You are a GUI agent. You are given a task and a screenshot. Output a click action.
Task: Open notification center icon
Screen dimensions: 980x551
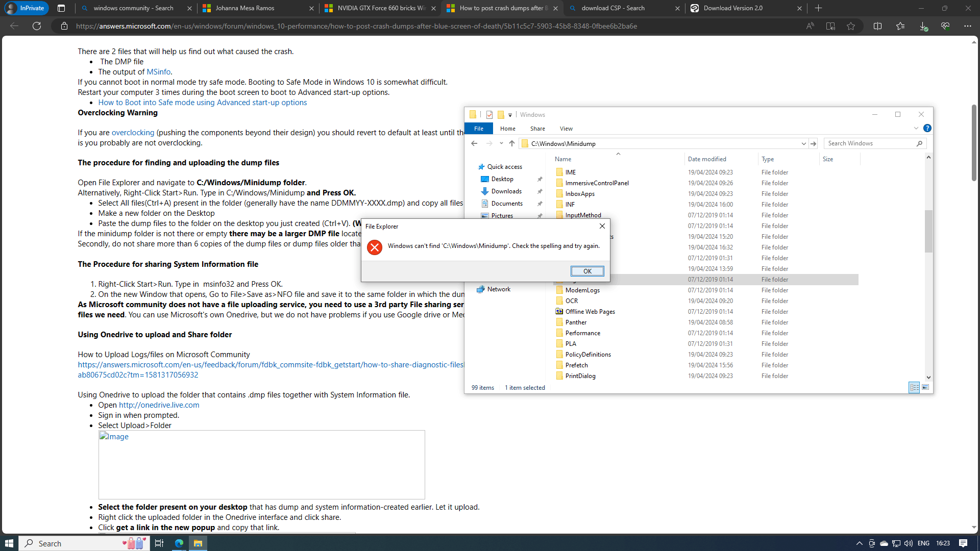pos(963,543)
